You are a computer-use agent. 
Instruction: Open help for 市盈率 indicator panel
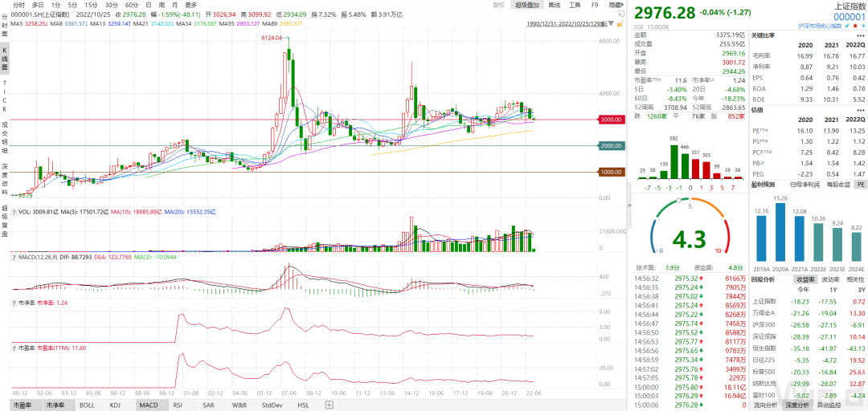14,348
